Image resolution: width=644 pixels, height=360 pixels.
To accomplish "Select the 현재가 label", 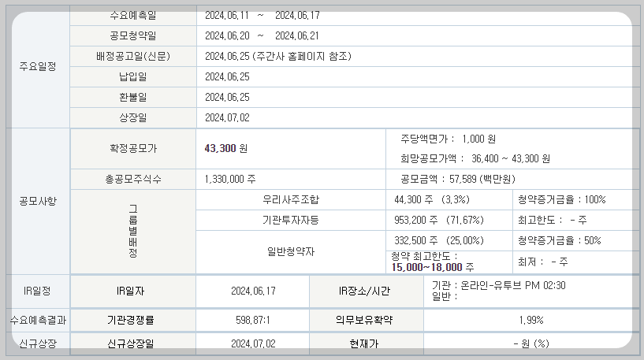I will 364,343.
